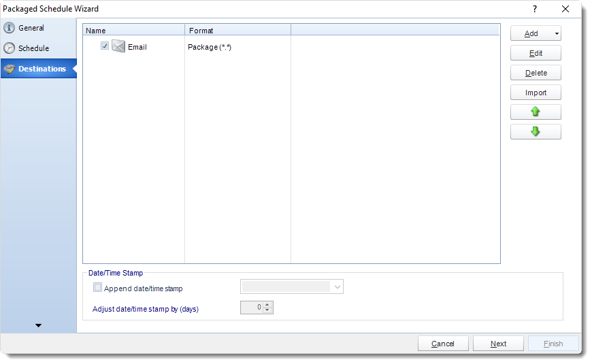Enable Append date/time stamp checkbox
The height and width of the screenshot is (364, 592).
[97, 287]
